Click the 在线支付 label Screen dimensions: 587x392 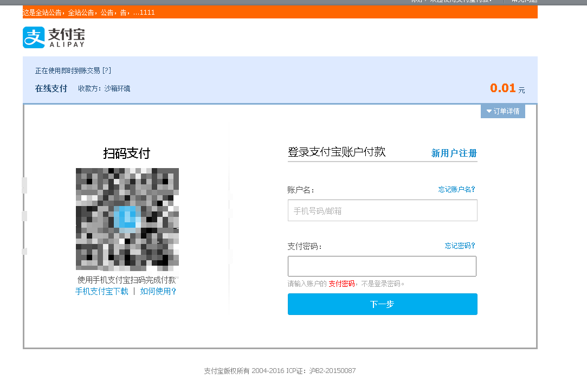pyautogui.click(x=51, y=88)
